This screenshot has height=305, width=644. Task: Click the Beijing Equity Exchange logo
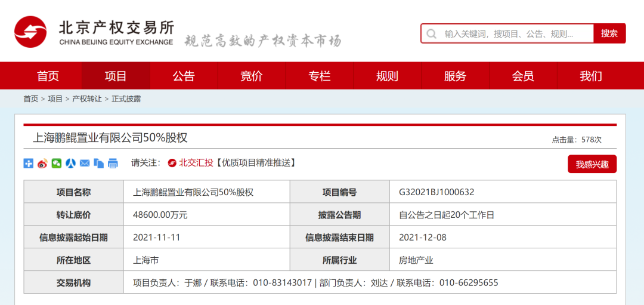[31, 32]
